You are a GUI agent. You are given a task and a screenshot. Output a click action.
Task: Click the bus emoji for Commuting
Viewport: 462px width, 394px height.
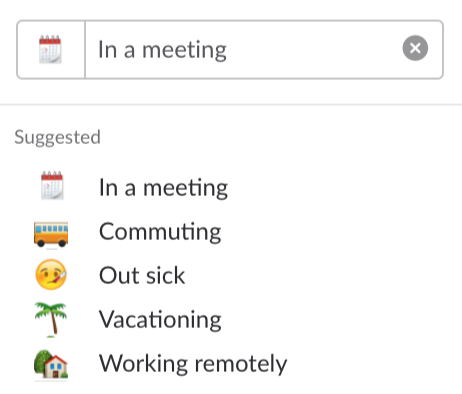pyautogui.click(x=51, y=234)
